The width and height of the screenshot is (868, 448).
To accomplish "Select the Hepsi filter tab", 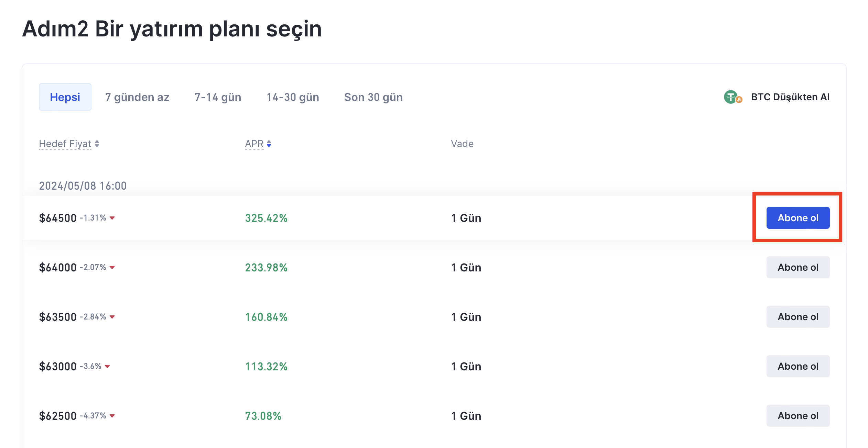I will click(x=65, y=97).
